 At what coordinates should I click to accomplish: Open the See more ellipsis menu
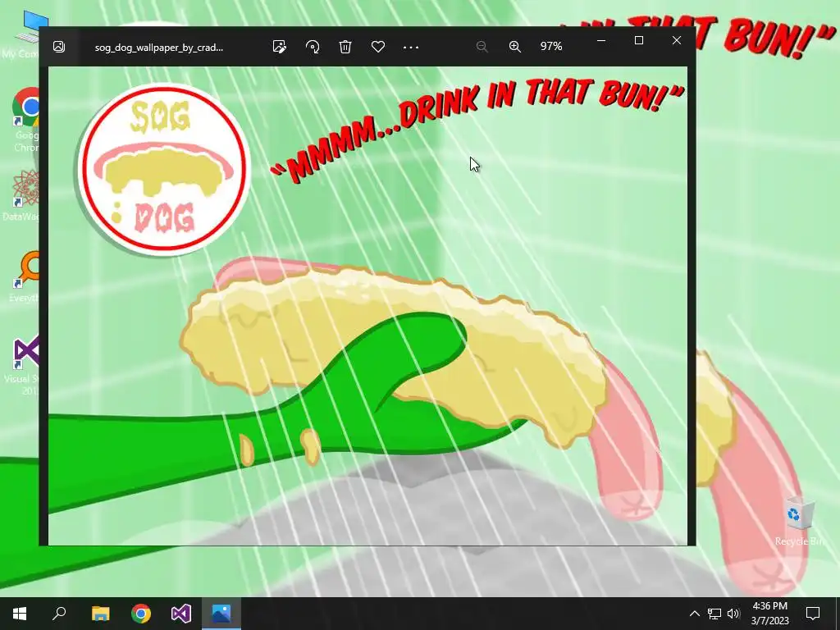(x=411, y=47)
